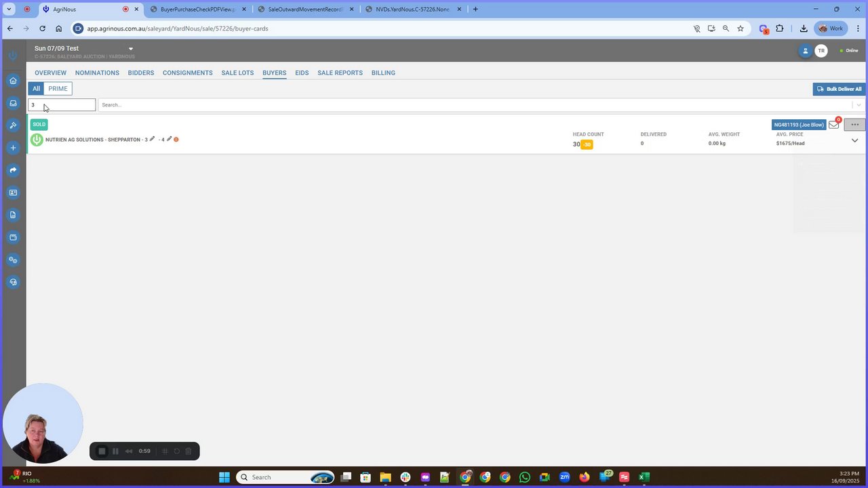The width and height of the screenshot is (868, 488).
Task: Switch to the Nominations tab
Action: click(97, 73)
